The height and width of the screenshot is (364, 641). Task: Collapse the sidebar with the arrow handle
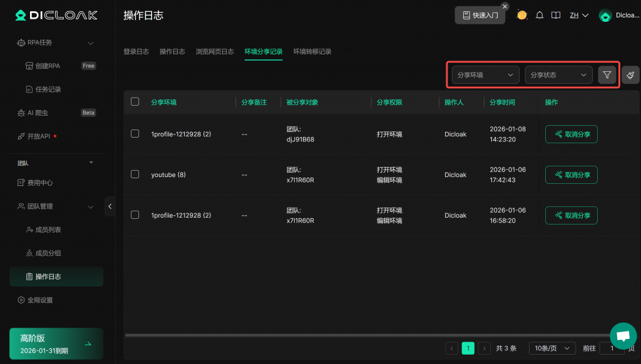110,206
